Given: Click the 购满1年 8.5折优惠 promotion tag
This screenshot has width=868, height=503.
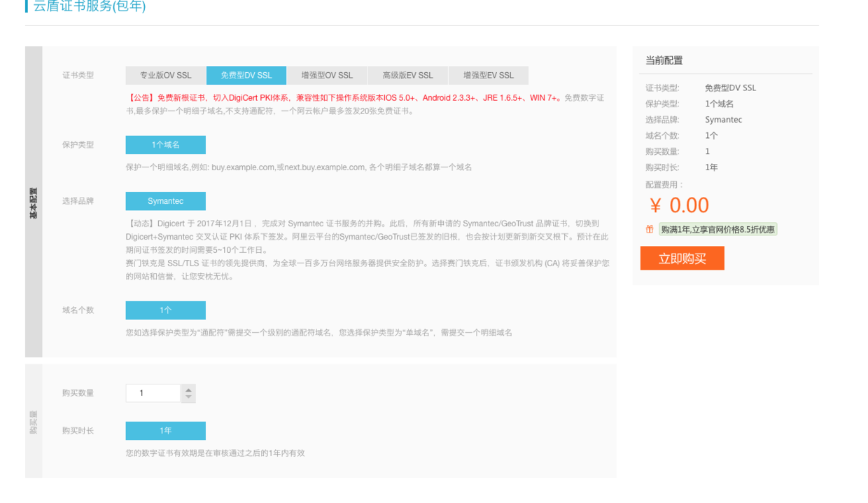Looking at the screenshot, I should [x=718, y=229].
